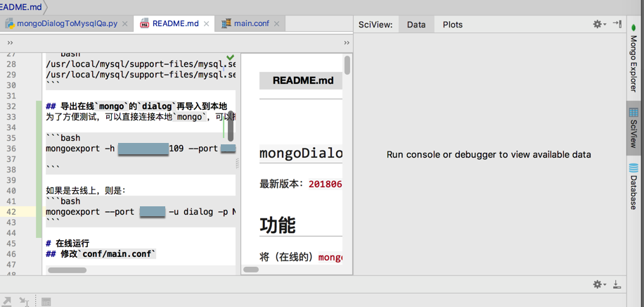Open the Database tool window
This screenshot has width=644, height=307.
tap(633, 187)
